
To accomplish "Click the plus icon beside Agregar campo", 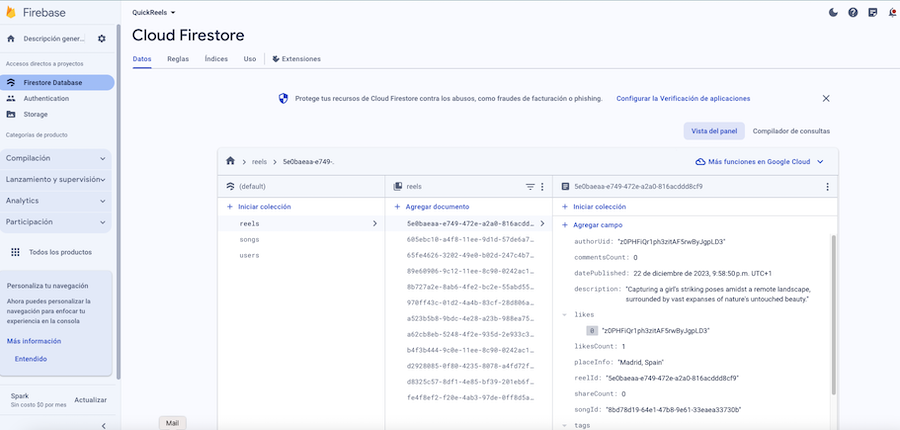I will coord(565,225).
